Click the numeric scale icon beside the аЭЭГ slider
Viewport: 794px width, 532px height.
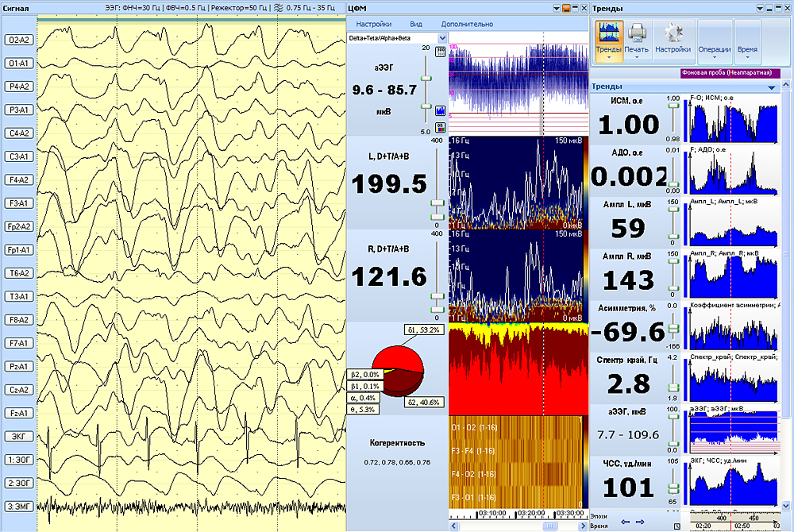point(441,52)
